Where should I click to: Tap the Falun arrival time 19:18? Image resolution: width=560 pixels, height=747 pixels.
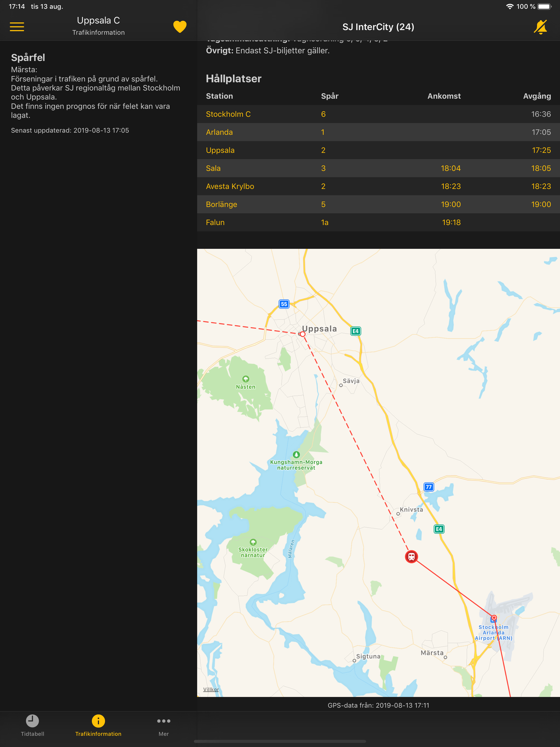click(x=451, y=223)
